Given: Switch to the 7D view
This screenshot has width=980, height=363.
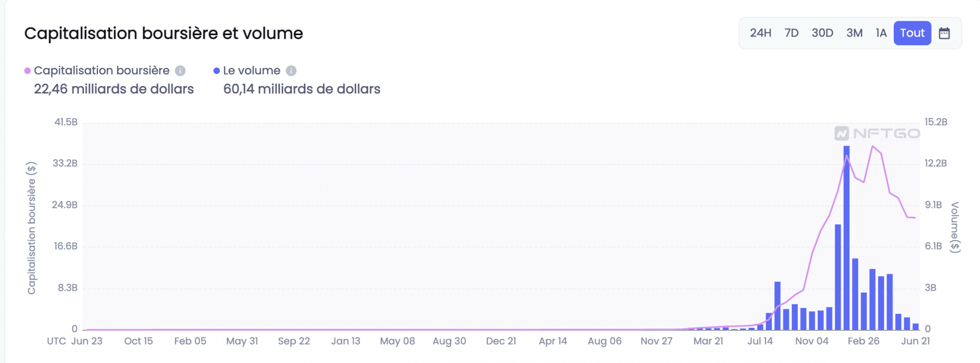Looking at the screenshot, I should [x=791, y=33].
